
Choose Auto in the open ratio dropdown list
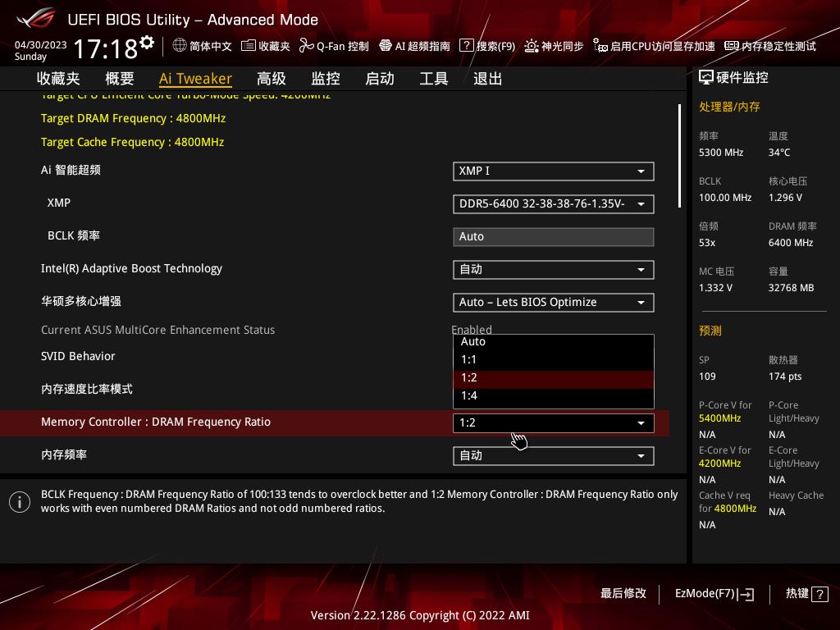point(553,341)
